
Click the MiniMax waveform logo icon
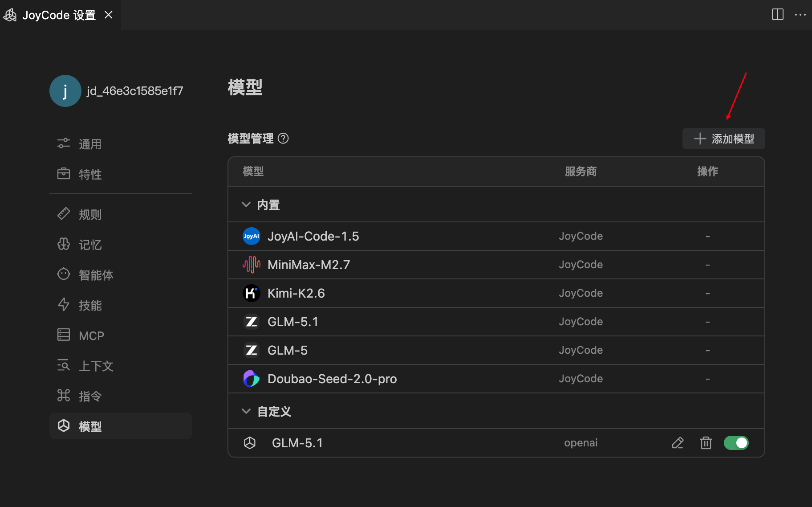[x=251, y=265]
